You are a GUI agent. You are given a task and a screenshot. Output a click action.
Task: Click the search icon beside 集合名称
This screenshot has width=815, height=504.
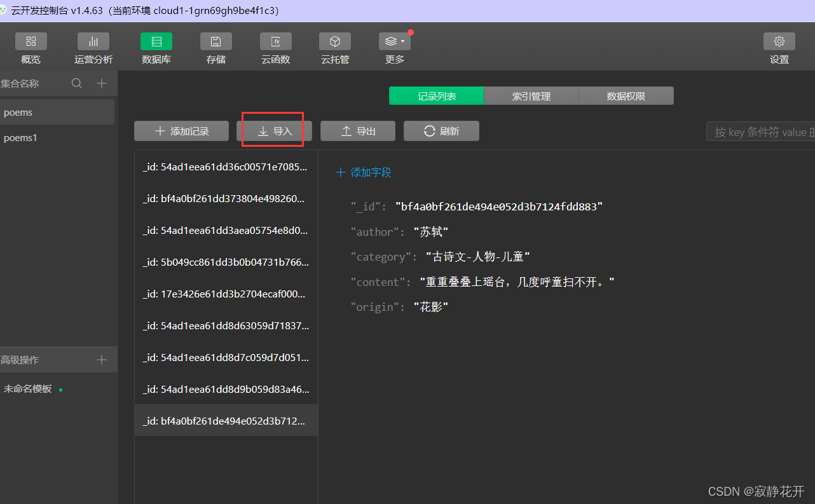[x=76, y=83]
